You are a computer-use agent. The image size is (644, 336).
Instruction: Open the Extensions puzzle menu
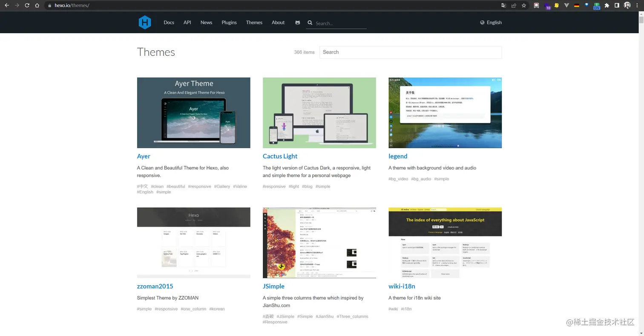607,6
